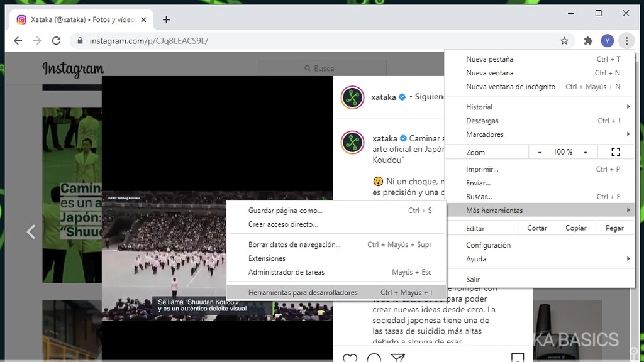The height and width of the screenshot is (362, 644).
Task: Share the post with the paper plane icon
Action: (x=397, y=358)
